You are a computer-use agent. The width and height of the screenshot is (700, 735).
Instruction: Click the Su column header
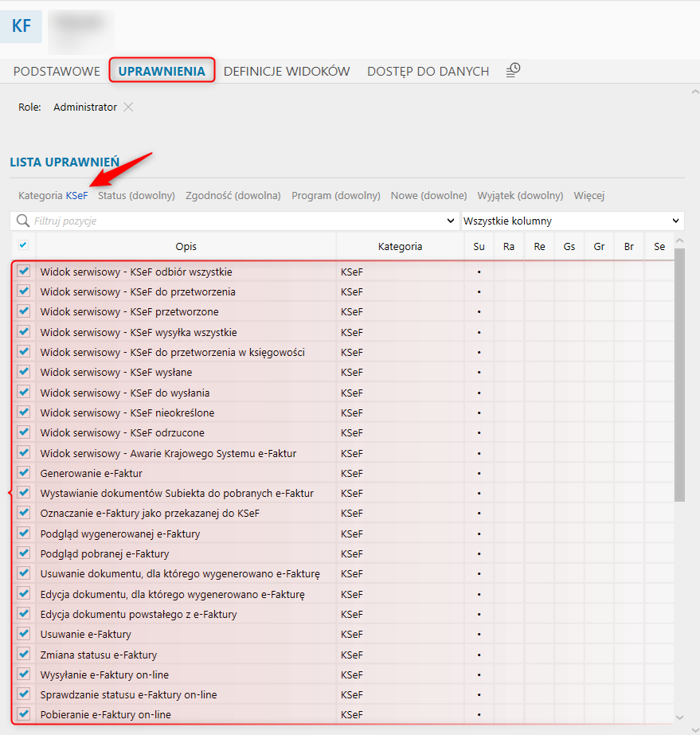tap(479, 247)
